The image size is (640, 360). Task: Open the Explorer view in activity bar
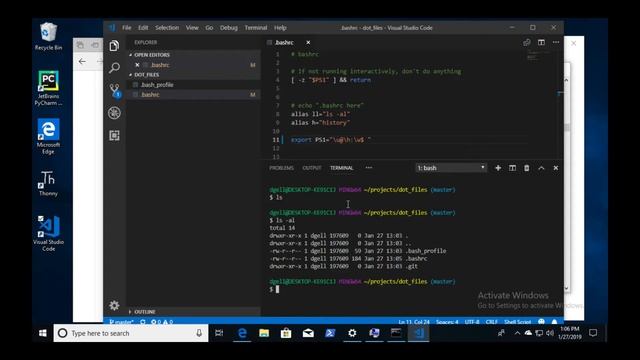pos(114,46)
